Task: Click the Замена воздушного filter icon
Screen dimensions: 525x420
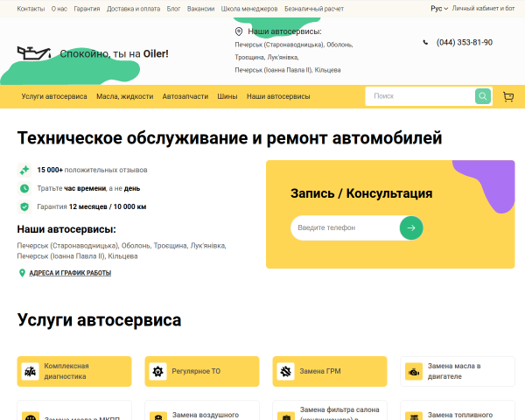Action: [158, 416]
